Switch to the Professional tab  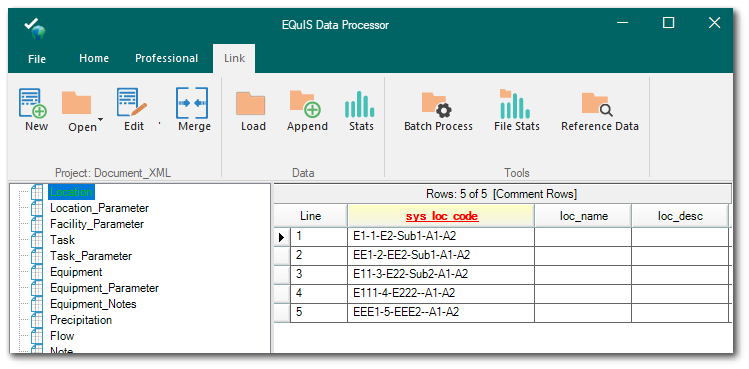[166, 58]
